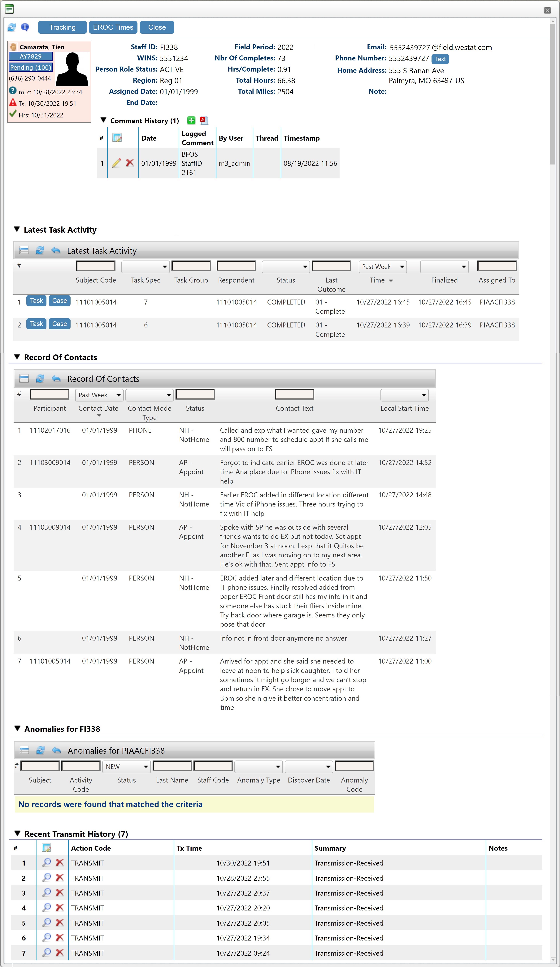Add a new comment with green plus icon
Screen dimensions: 560x969
coord(191,120)
